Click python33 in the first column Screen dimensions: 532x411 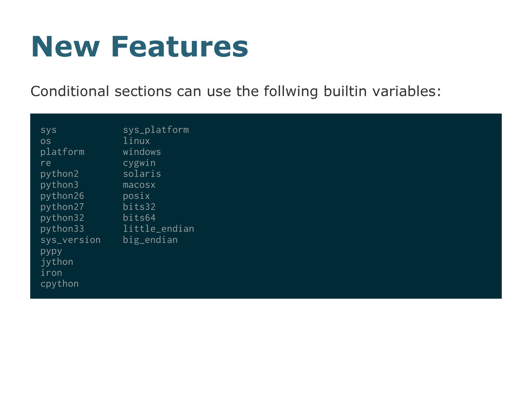(x=62, y=229)
